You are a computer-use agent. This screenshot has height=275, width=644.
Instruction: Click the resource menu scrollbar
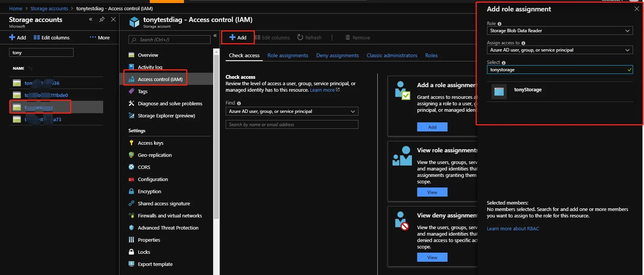pyautogui.click(x=217, y=136)
